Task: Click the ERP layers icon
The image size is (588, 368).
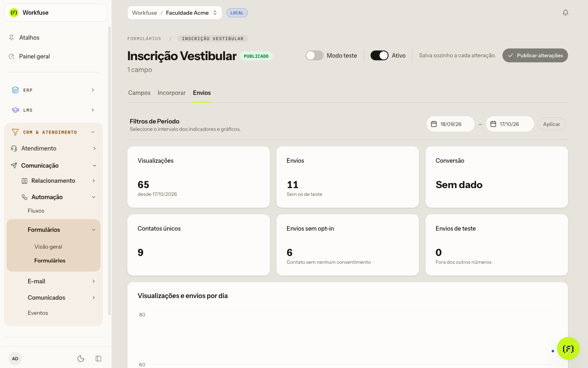Action: pyautogui.click(x=15, y=90)
